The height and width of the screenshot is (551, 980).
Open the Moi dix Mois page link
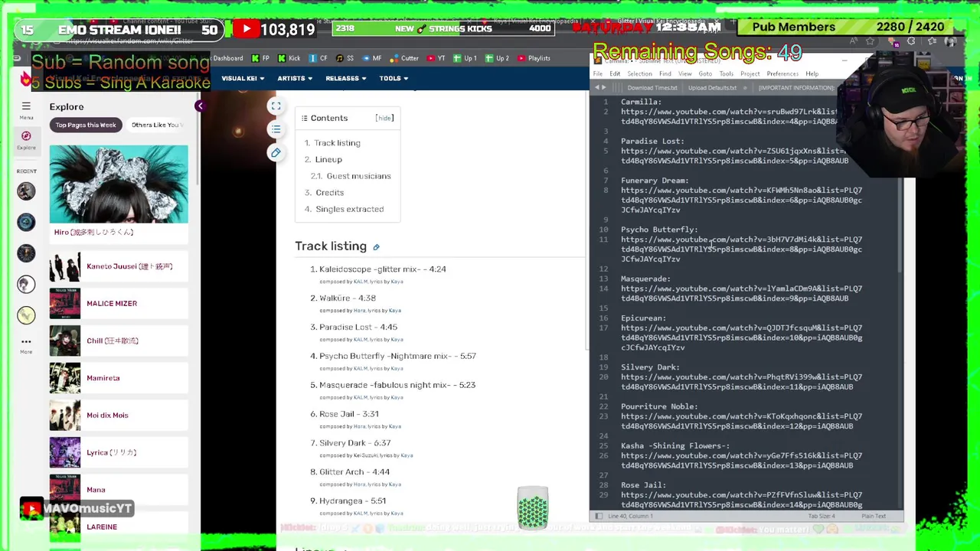[107, 416]
